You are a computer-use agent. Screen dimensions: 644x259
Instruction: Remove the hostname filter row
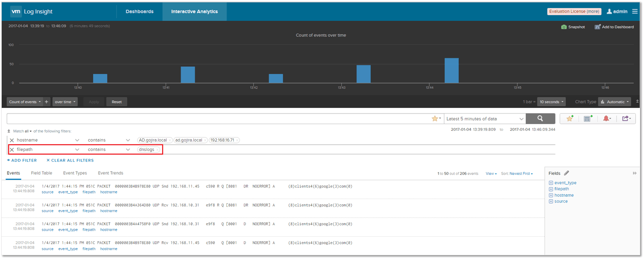click(12, 140)
